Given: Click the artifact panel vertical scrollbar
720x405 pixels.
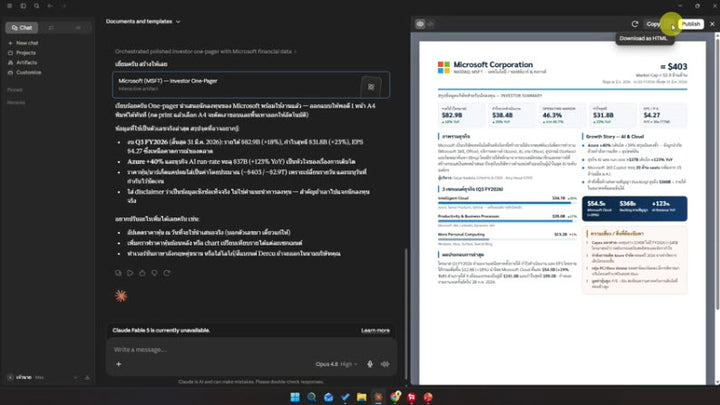Looking at the screenshot, I should tap(717, 174).
